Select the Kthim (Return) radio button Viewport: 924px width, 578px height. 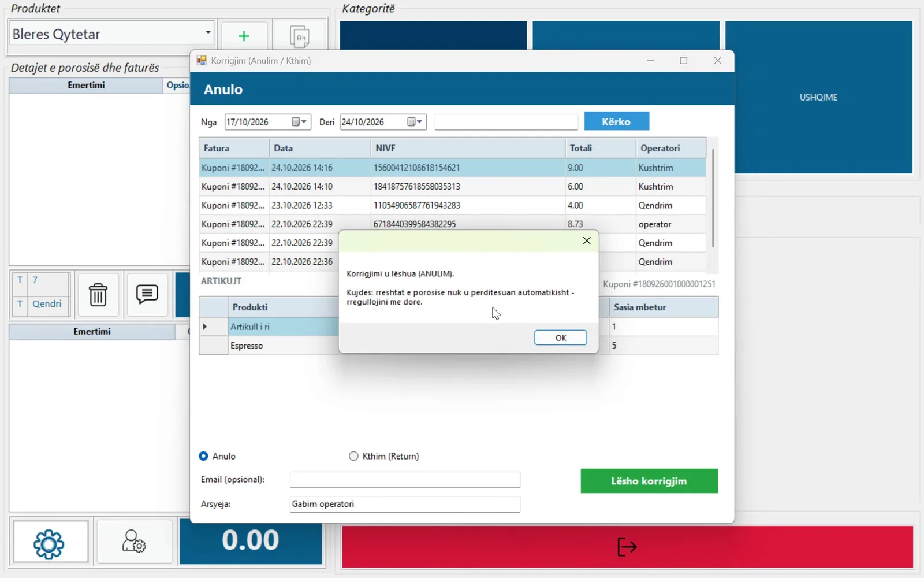[353, 456]
